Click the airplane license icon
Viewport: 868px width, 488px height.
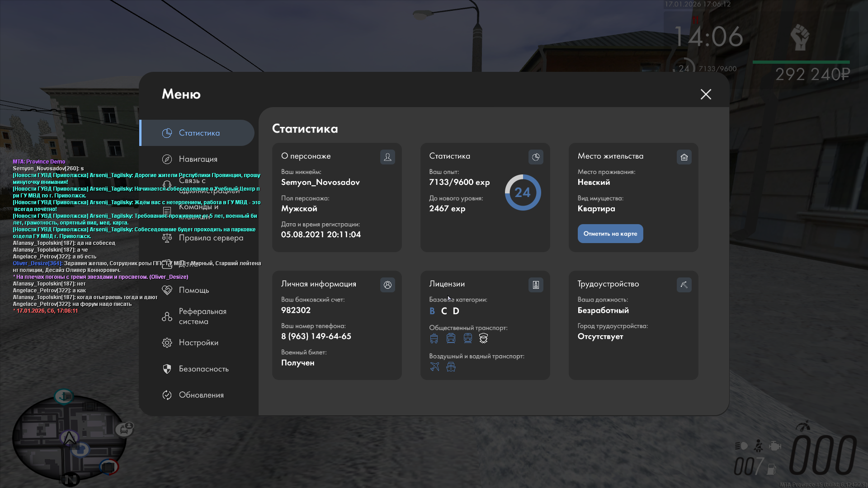click(434, 367)
